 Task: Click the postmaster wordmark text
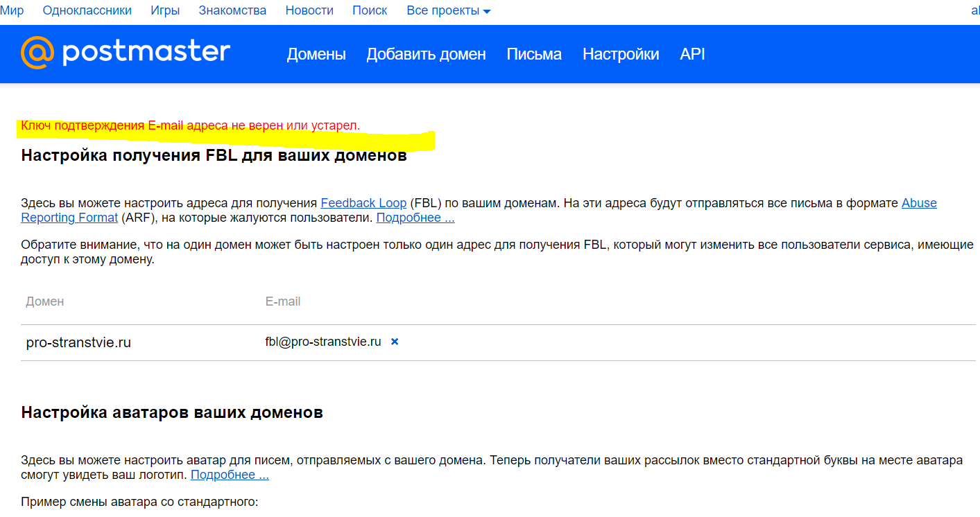(146, 53)
